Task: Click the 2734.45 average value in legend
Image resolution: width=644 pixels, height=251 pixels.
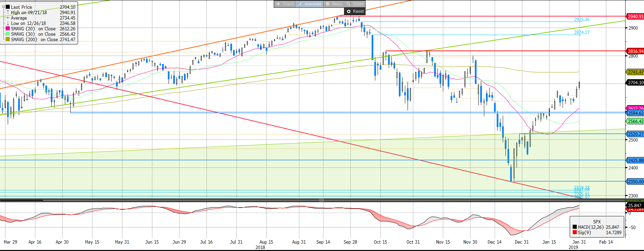Action: click(x=68, y=18)
